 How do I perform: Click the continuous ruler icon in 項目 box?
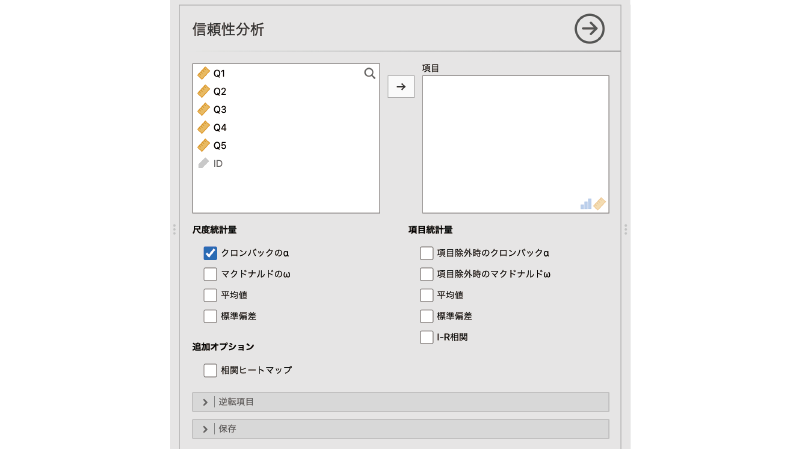(600, 204)
